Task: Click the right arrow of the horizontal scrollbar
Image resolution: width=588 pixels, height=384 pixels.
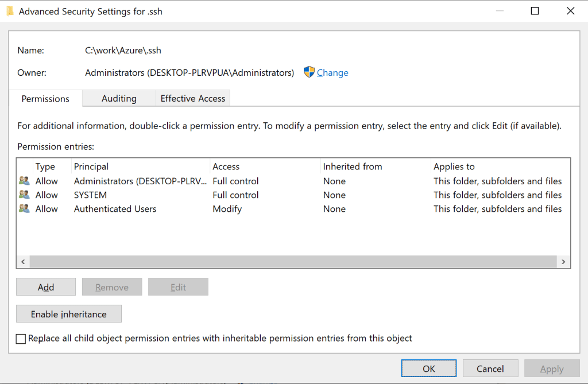Action: [x=563, y=261]
